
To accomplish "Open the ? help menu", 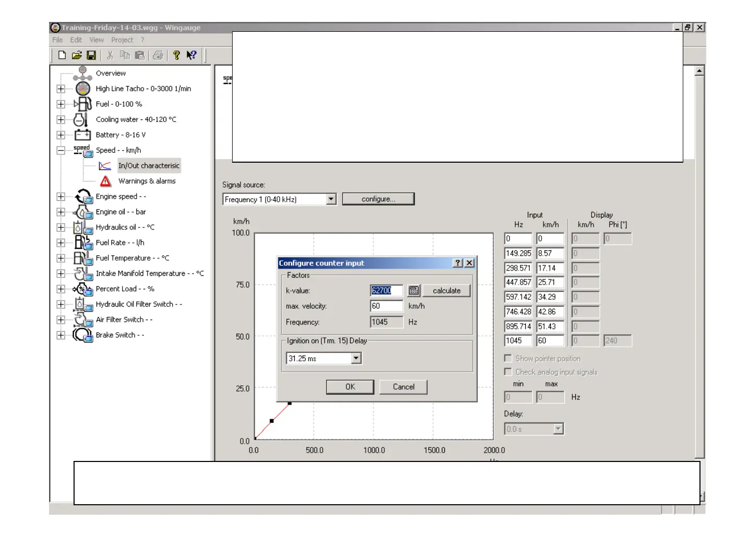I will tap(142, 40).
